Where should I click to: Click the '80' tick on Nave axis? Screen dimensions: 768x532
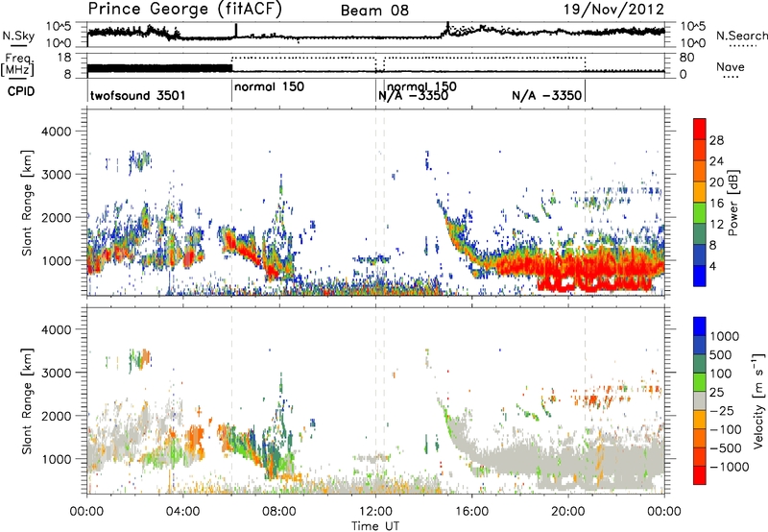point(686,58)
